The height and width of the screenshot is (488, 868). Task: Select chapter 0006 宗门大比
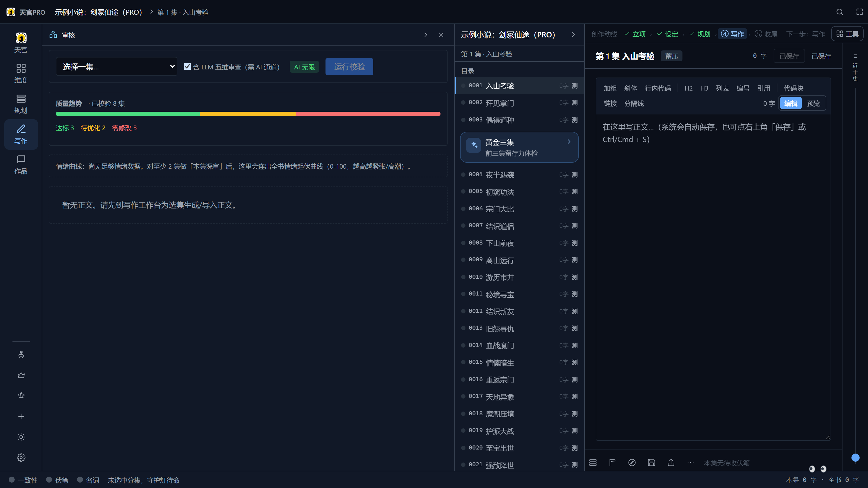pyautogui.click(x=519, y=209)
